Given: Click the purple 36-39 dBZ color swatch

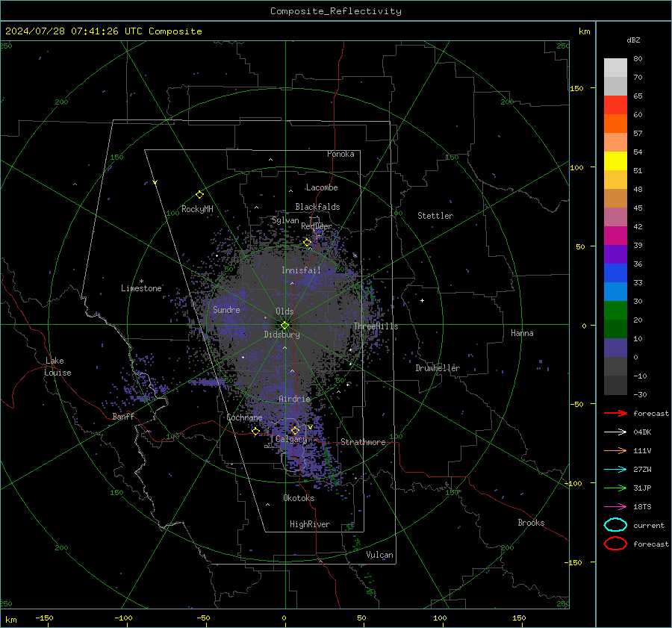Looking at the screenshot, I should 615,254.
